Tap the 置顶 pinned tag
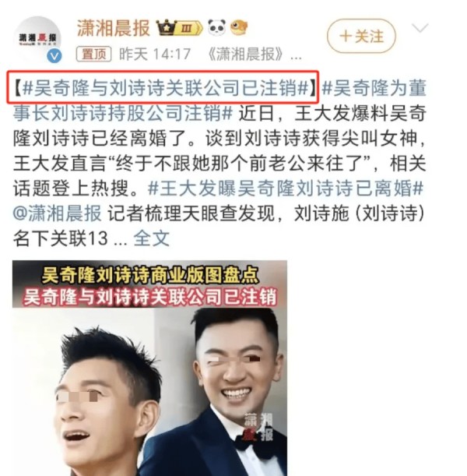Screen dimensions: 467x476 pos(93,55)
